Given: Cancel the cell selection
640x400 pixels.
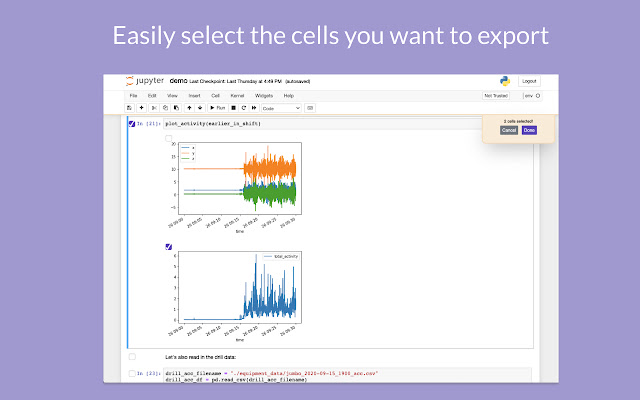Looking at the screenshot, I should [x=509, y=130].
